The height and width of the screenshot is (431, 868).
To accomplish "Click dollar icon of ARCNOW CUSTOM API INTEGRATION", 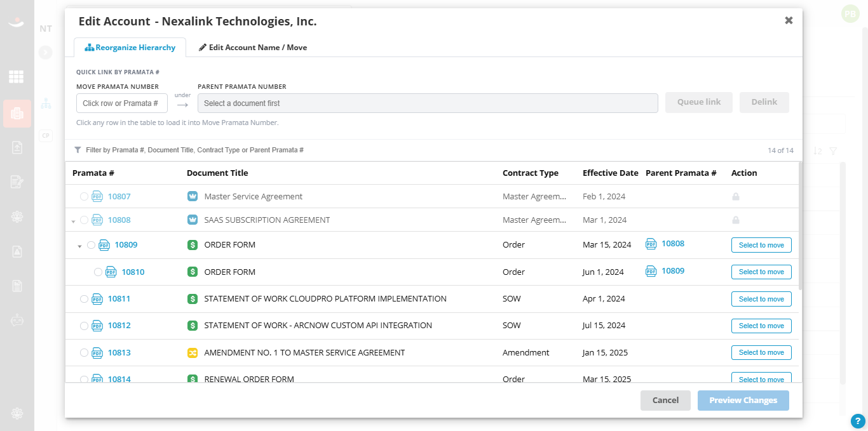I will 193,326.
